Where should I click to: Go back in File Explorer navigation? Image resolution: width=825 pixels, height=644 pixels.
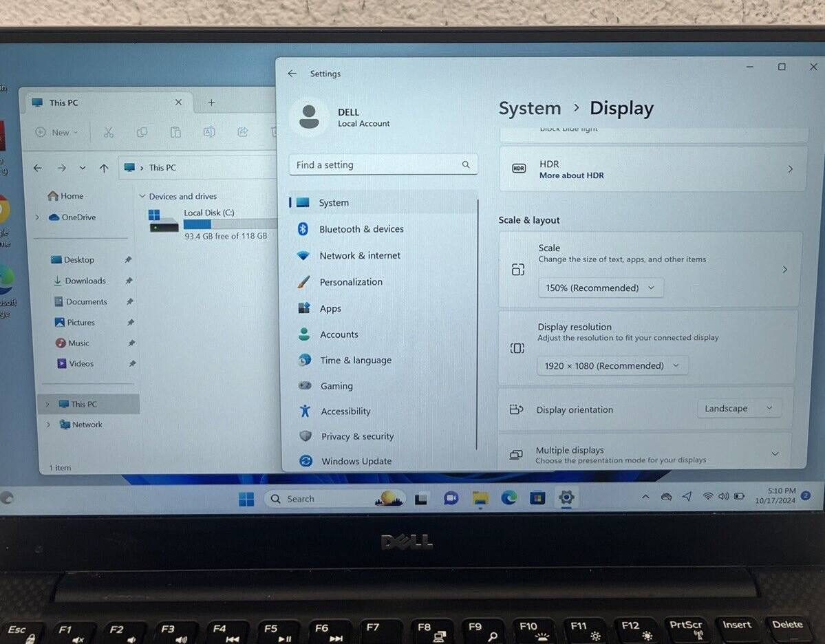pos(38,168)
